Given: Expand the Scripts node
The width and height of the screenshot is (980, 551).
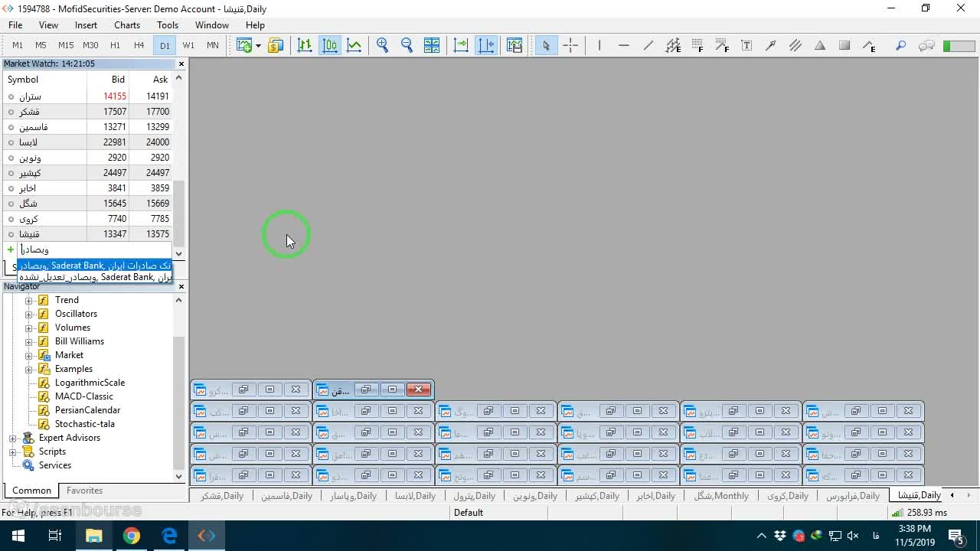Looking at the screenshot, I should click(13, 452).
